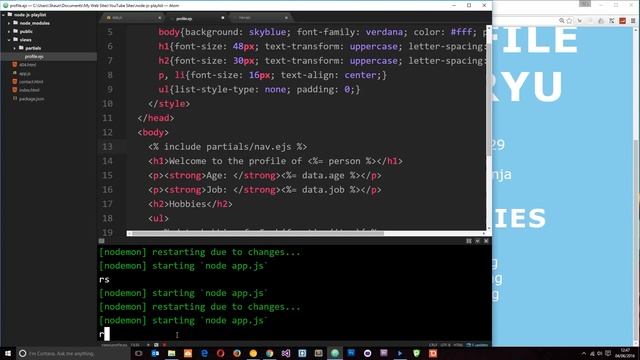The height and width of the screenshot is (360, 640).
Task: Open Task View on the taskbar
Action: tap(138, 353)
